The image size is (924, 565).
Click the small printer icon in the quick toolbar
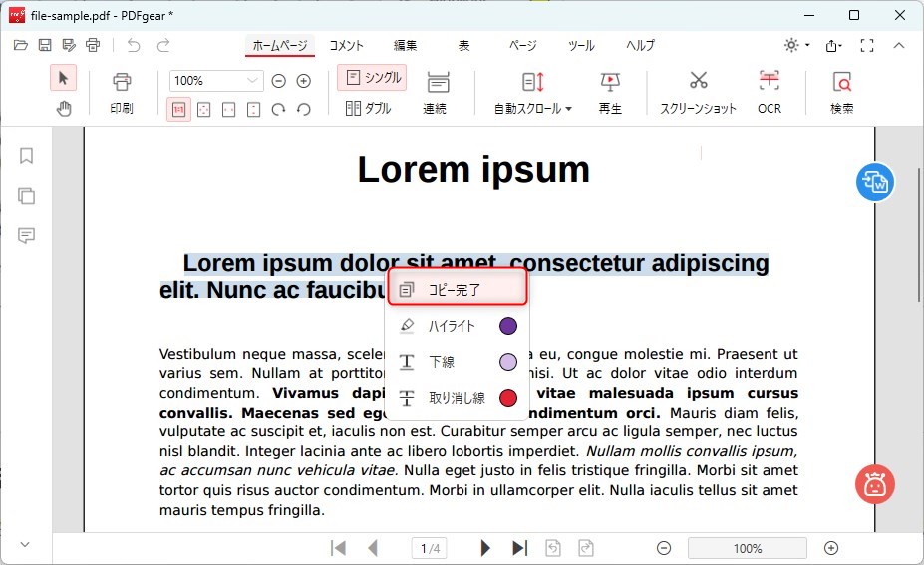93,45
